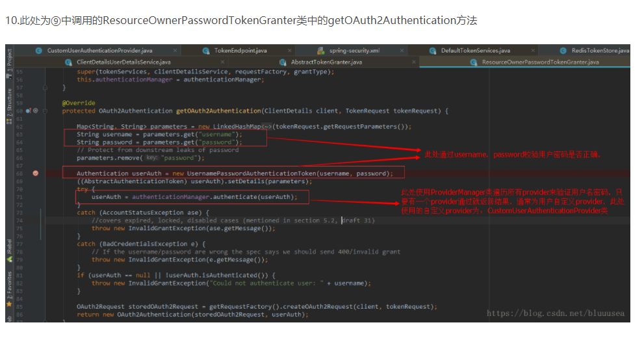Close the TokenEndpoint.java tab
Screen dimensions: 644x340
(x=290, y=51)
